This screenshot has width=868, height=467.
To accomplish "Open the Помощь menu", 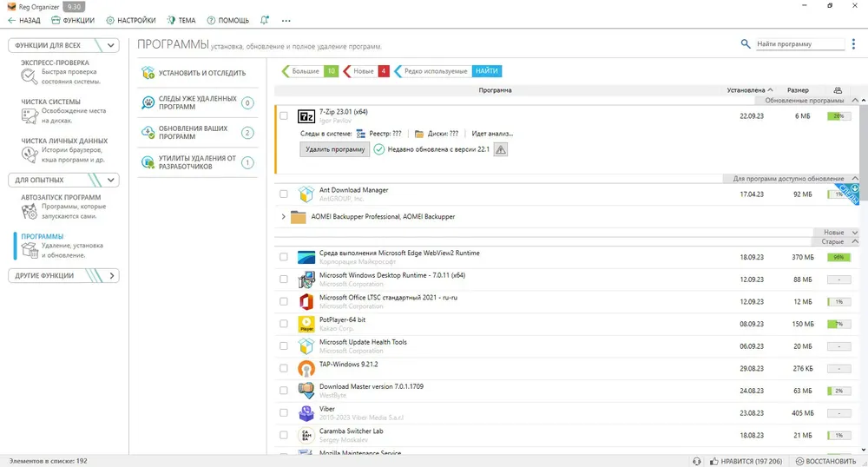I will pos(228,21).
